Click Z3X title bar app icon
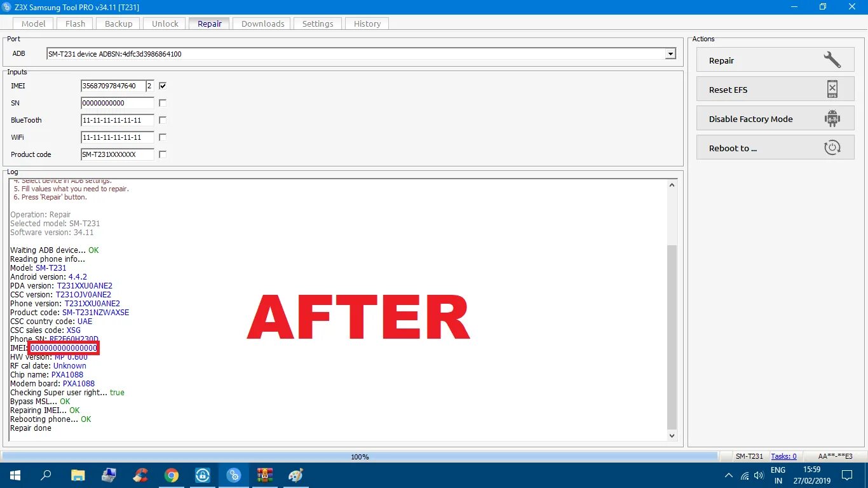This screenshot has width=868, height=488. (8, 7)
